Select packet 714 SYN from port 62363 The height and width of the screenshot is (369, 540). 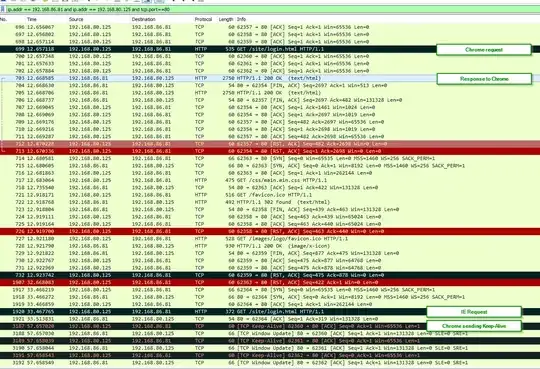270,158
